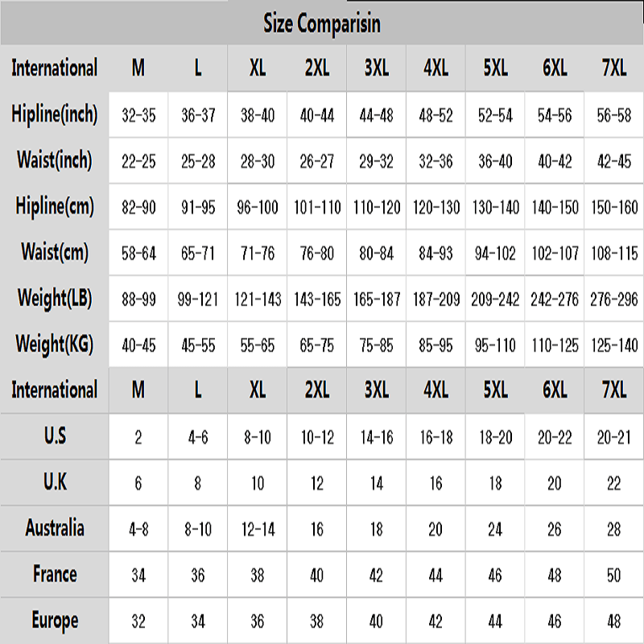Click the Waist(cm) row header
644x644 pixels.
[55, 252]
